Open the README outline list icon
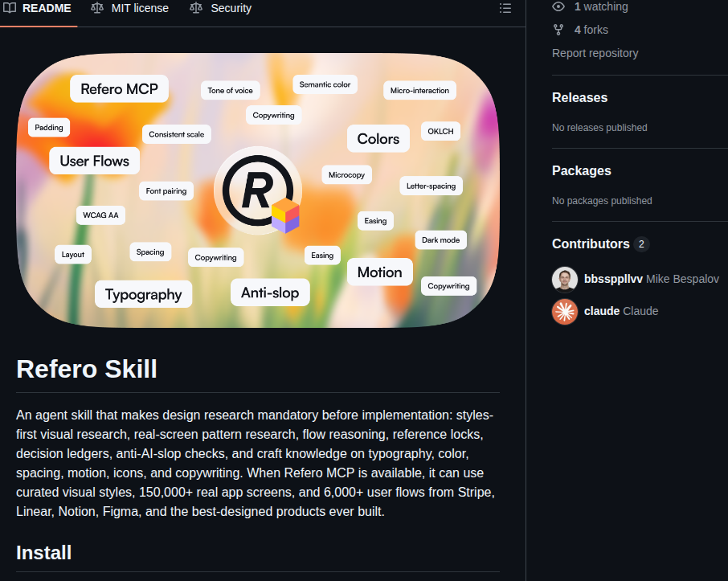 (505, 8)
